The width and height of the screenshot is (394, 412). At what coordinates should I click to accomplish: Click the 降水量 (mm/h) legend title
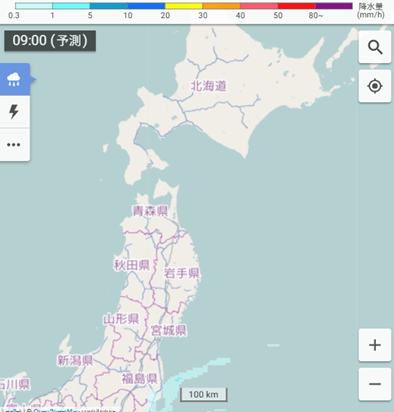(371, 10)
